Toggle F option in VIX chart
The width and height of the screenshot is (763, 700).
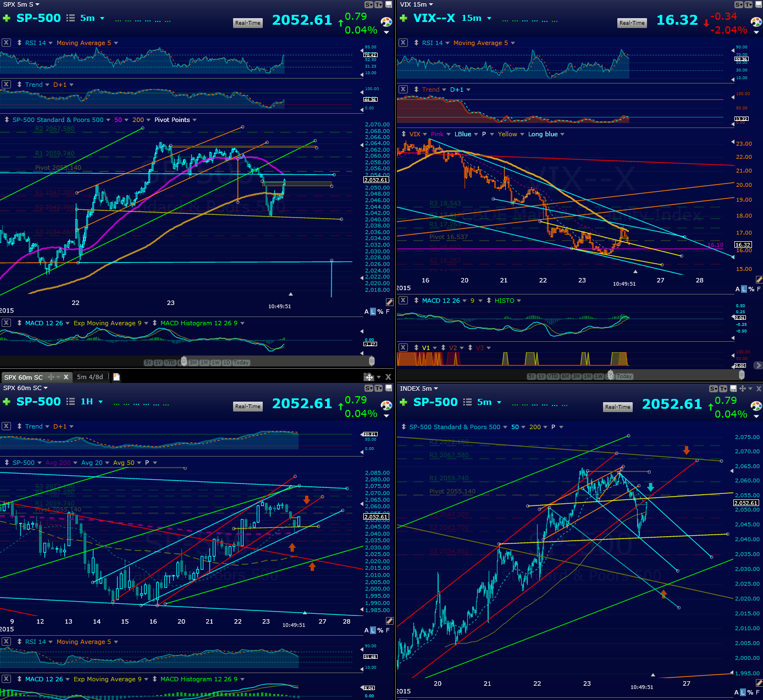pos(759,289)
